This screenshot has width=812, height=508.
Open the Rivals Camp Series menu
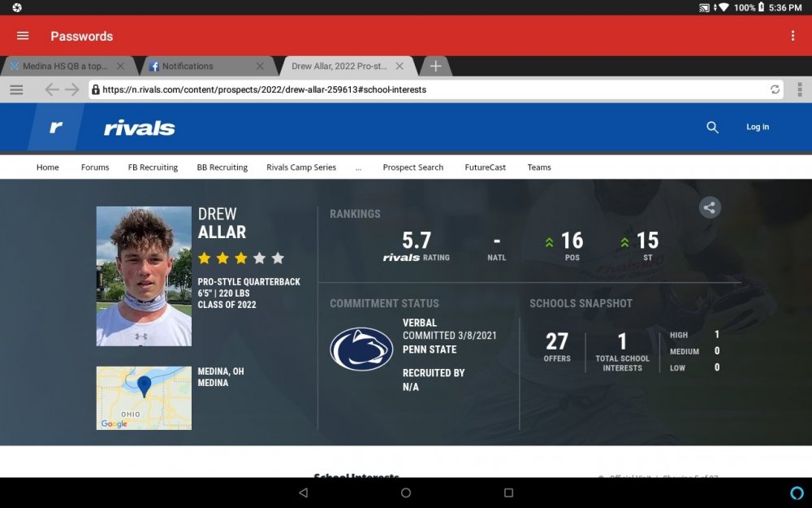(301, 167)
